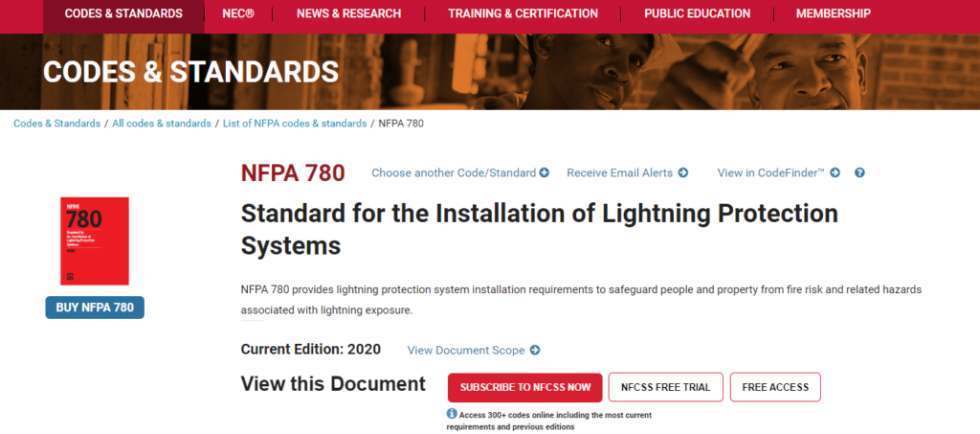Click the BUY NFPA 780 button
980x434 pixels.
coord(95,308)
